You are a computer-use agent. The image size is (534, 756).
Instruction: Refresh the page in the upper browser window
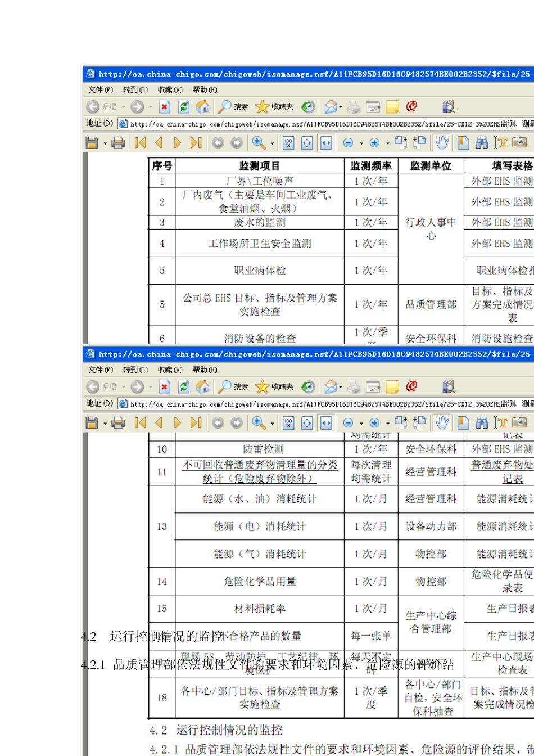183,106
